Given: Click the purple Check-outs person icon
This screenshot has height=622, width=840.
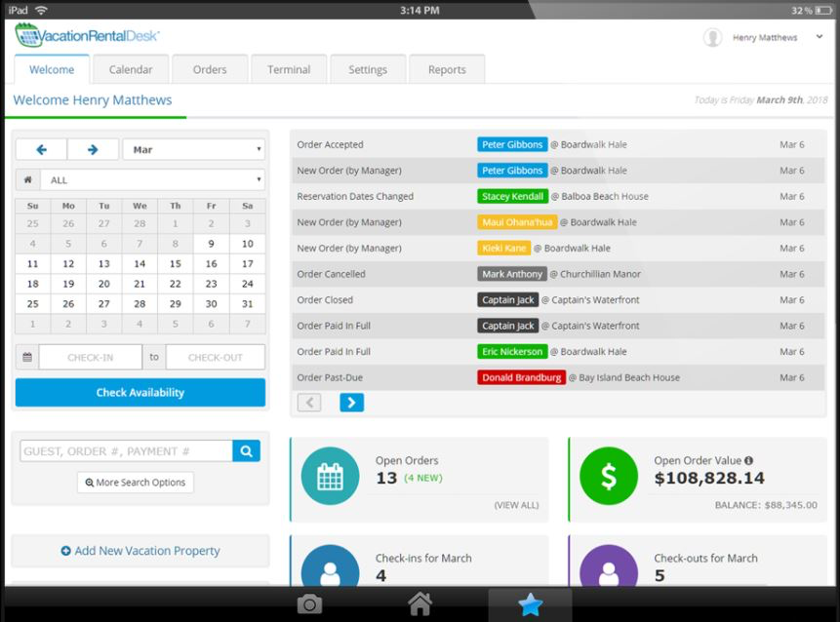Looking at the screenshot, I should [x=609, y=570].
